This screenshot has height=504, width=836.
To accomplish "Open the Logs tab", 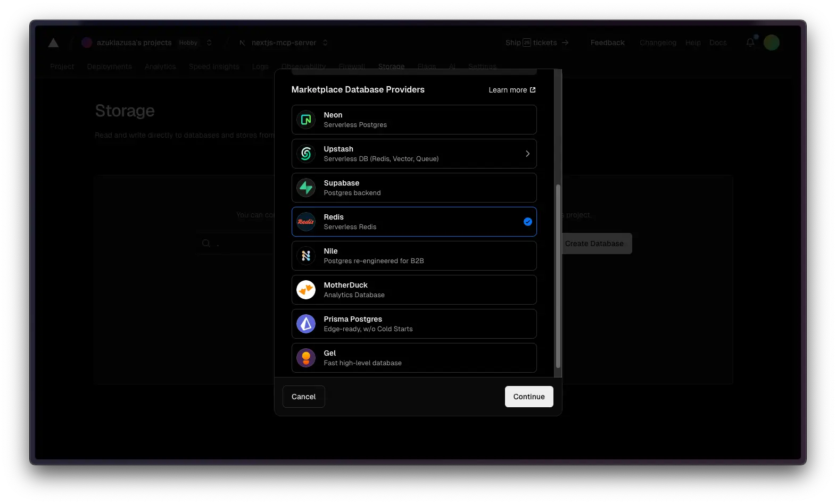I will pyautogui.click(x=260, y=66).
